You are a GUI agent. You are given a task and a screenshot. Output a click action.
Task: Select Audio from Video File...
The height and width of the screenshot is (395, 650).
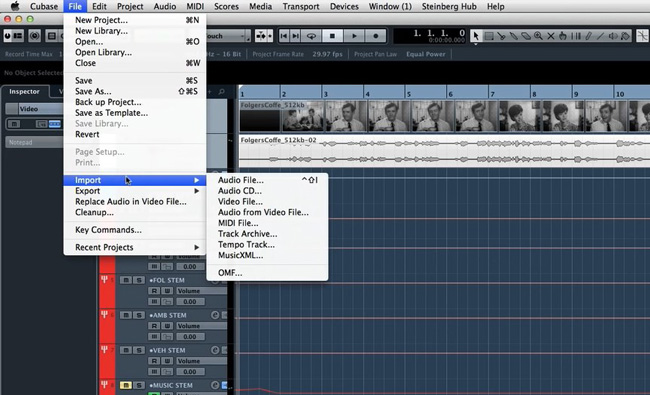(x=267, y=212)
